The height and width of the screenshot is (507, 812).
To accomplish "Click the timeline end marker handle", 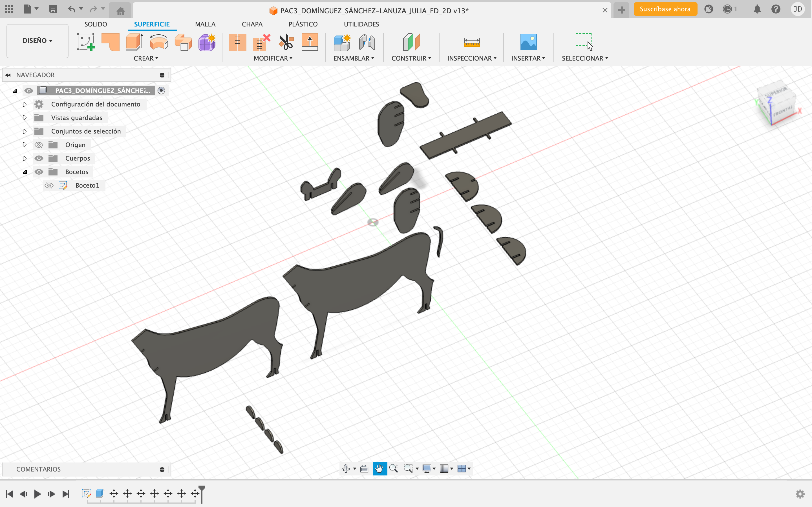I will pos(202,488).
